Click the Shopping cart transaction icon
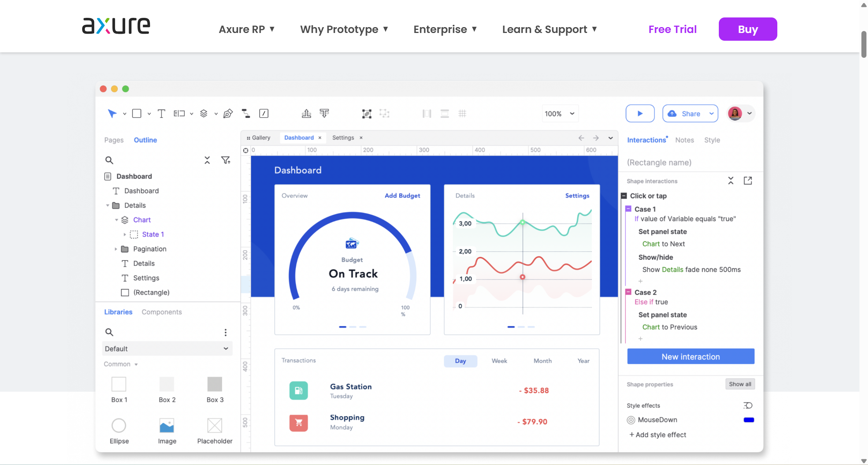 click(x=299, y=422)
